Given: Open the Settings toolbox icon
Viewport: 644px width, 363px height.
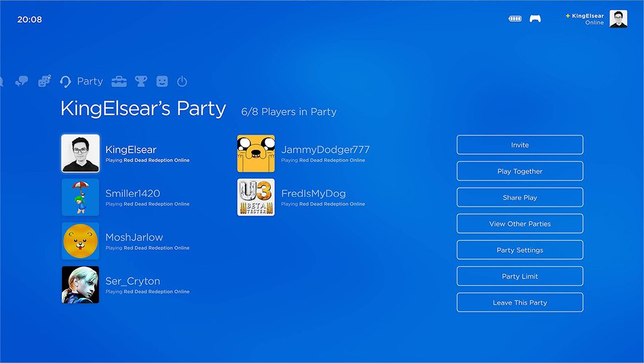Looking at the screenshot, I should pyautogui.click(x=119, y=82).
